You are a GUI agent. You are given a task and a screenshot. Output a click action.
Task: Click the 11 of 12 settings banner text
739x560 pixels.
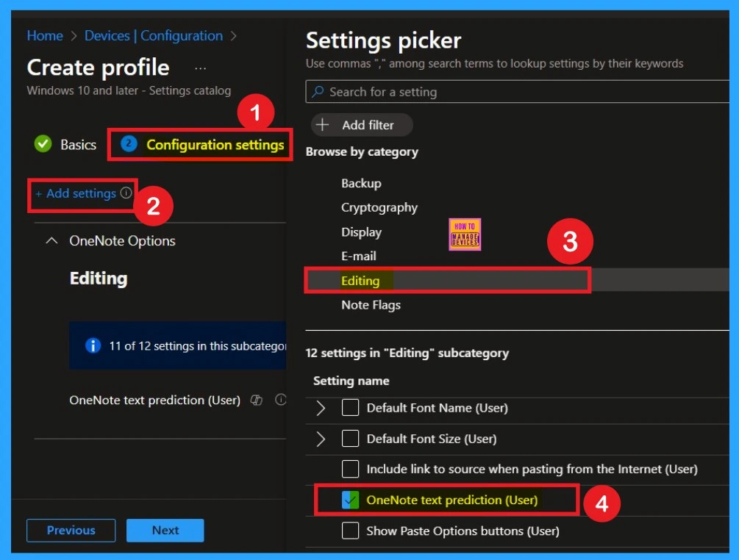pyautogui.click(x=198, y=346)
